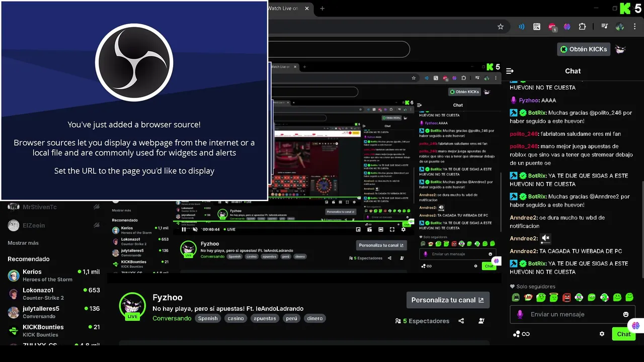
Task: Bookmark this page with the star icon
Action: (x=500, y=27)
